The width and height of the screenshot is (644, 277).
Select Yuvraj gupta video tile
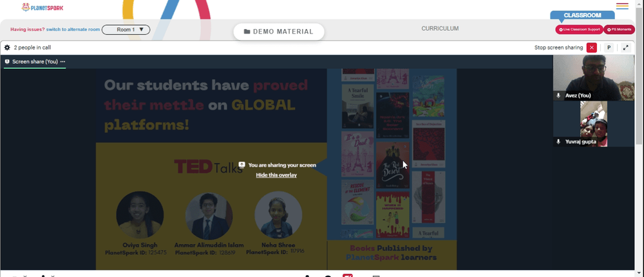(594, 124)
